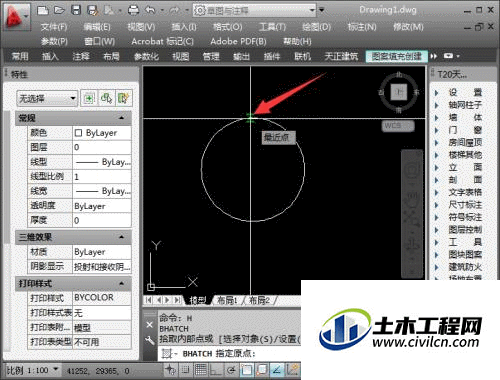Click the New drawing icon in quick access toolbar
The image size is (500, 380).
[43, 10]
